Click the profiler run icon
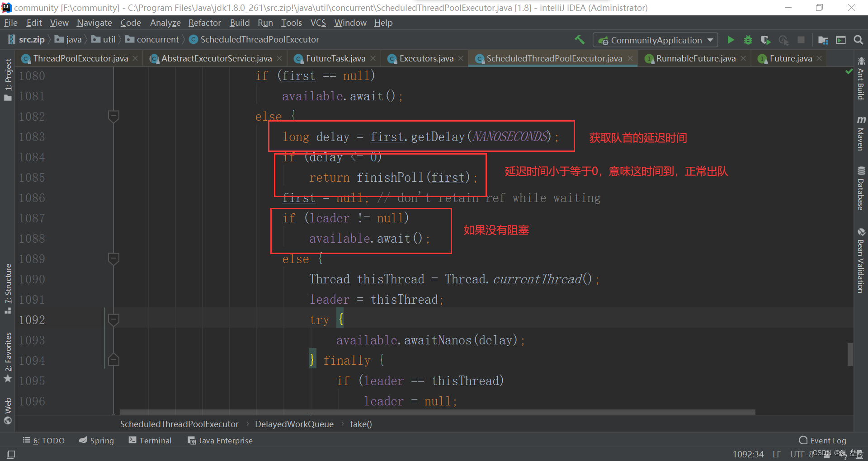Viewport: 868px width, 461px height. [783, 40]
